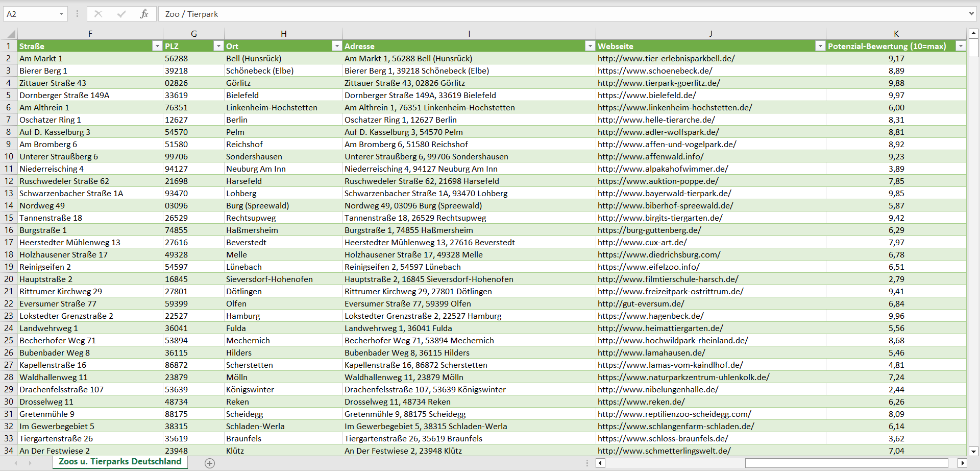Click rating cell '3,89'
The image size is (980, 471).
click(896, 169)
